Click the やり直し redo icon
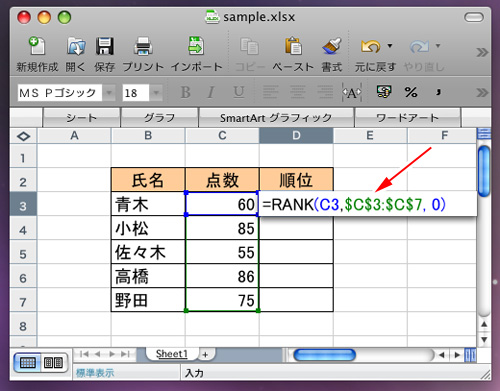 pos(419,46)
